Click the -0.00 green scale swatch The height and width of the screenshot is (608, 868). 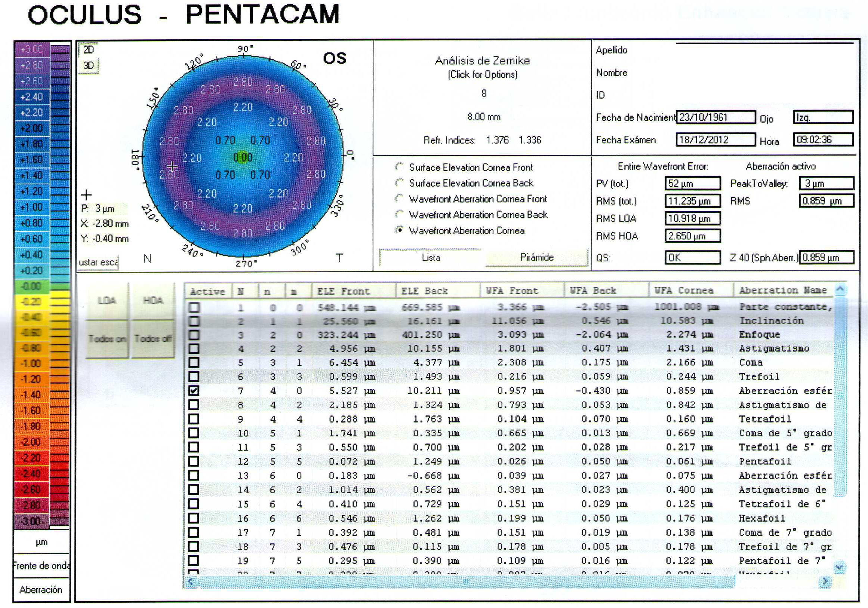[32, 286]
